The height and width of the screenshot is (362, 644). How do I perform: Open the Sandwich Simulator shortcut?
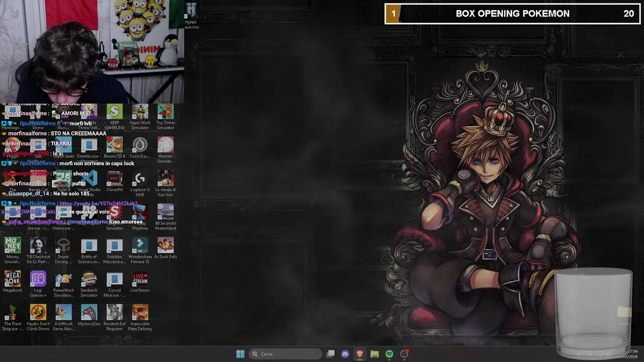click(89, 285)
